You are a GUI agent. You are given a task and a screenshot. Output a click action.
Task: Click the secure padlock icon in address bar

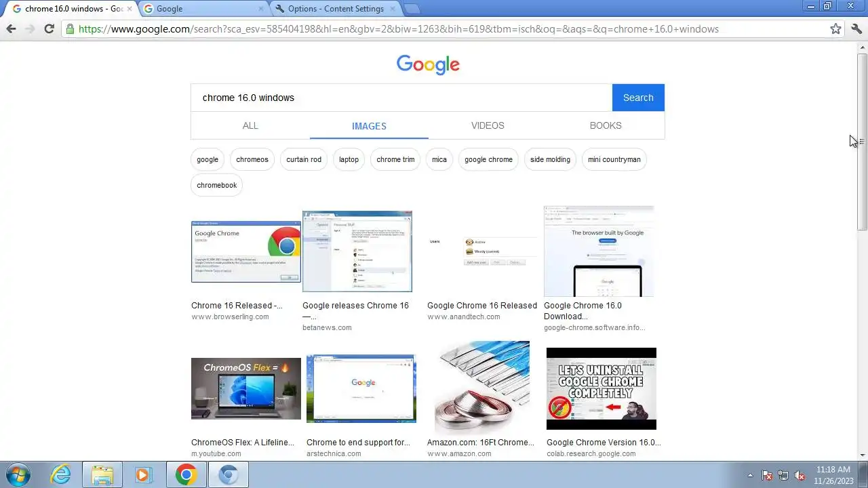(x=70, y=28)
